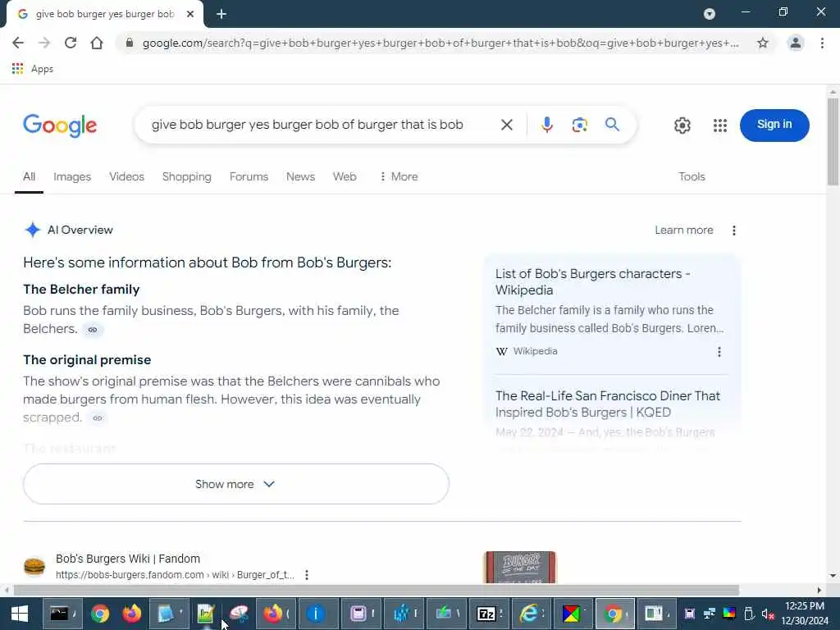Open Fandom result three-dot options
The height and width of the screenshot is (630, 840).
[x=307, y=575]
